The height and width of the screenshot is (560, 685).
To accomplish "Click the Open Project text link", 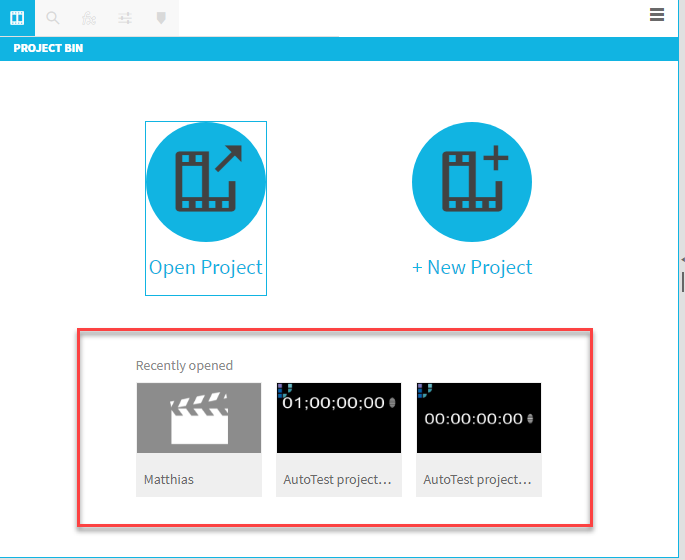I will [x=206, y=267].
